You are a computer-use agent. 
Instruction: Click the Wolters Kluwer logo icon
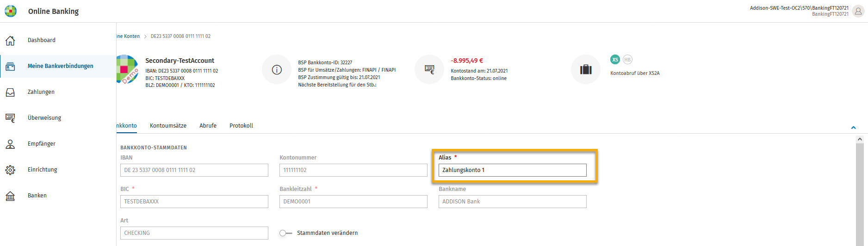click(x=10, y=11)
